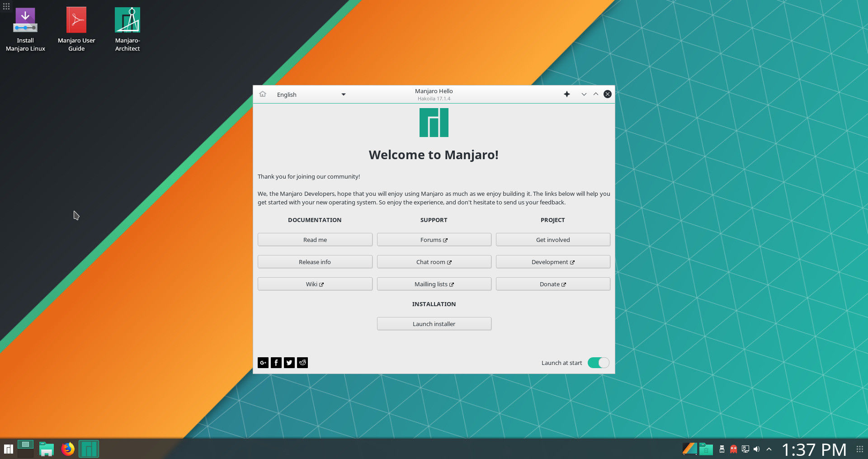Maximize the Manjaro Hello window

(x=596, y=94)
